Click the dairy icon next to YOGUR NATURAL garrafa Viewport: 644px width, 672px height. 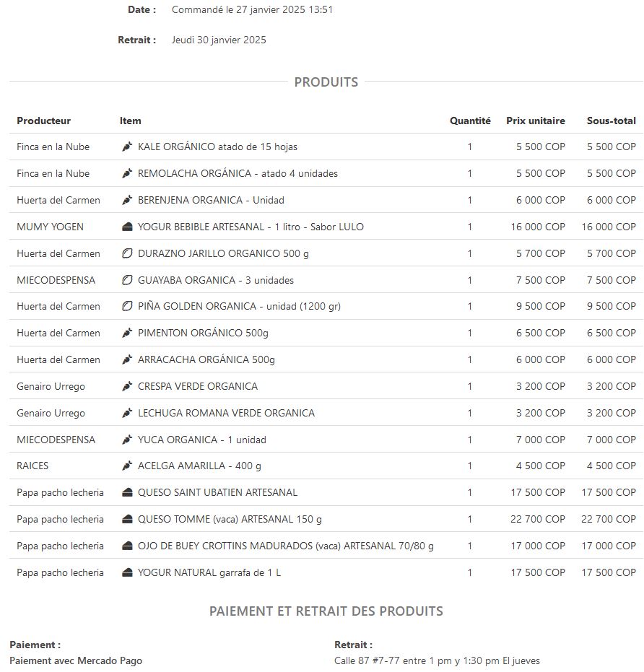tap(127, 572)
